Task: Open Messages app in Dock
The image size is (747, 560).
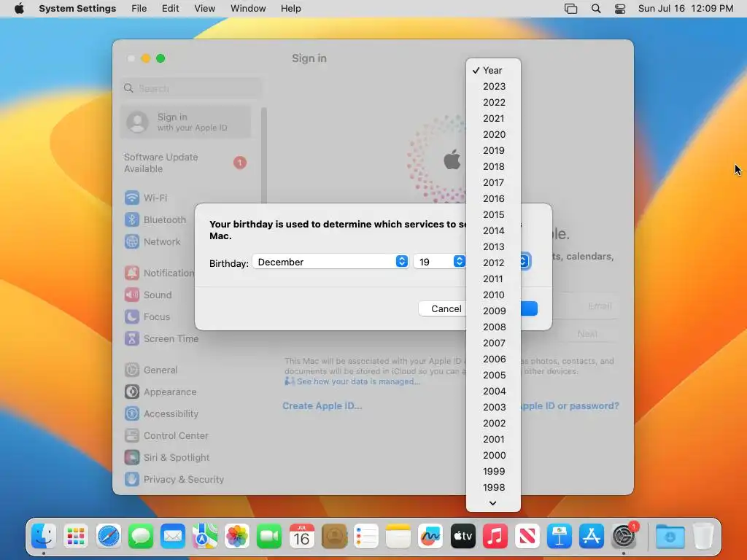Action: pos(141,536)
